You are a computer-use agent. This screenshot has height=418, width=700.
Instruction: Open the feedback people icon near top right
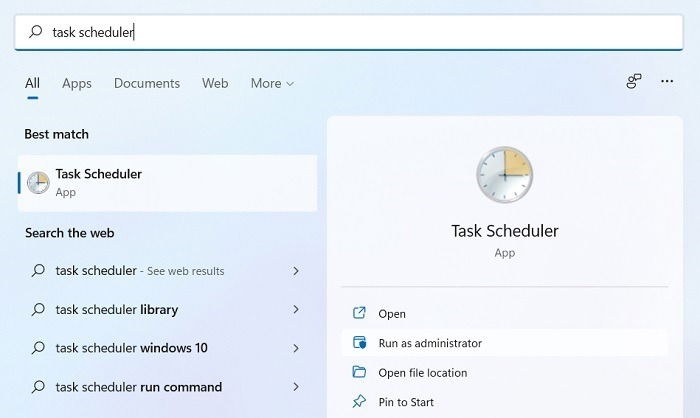tap(633, 81)
